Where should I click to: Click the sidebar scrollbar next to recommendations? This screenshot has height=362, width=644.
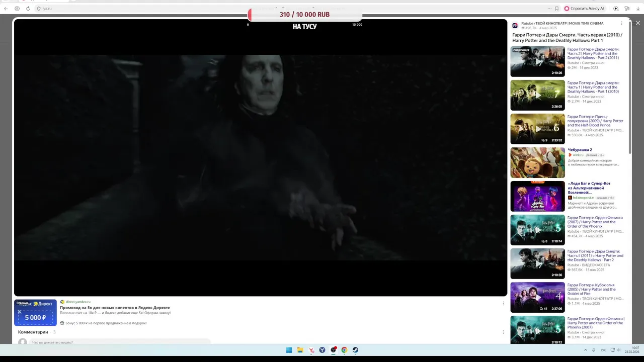(x=629, y=88)
